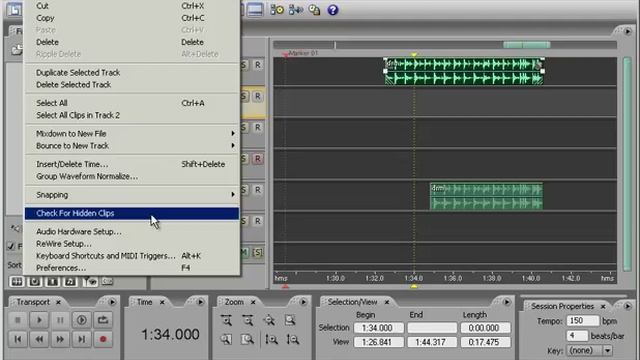This screenshot has height=360, width=640.
Task: Click Zoom Out Horizontally icon
Action: point(247,320)
